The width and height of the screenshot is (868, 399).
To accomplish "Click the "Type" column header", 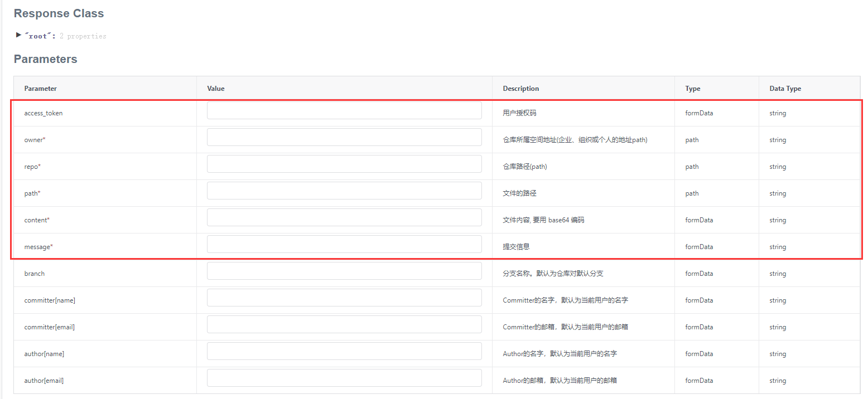I will click(693, 89).
